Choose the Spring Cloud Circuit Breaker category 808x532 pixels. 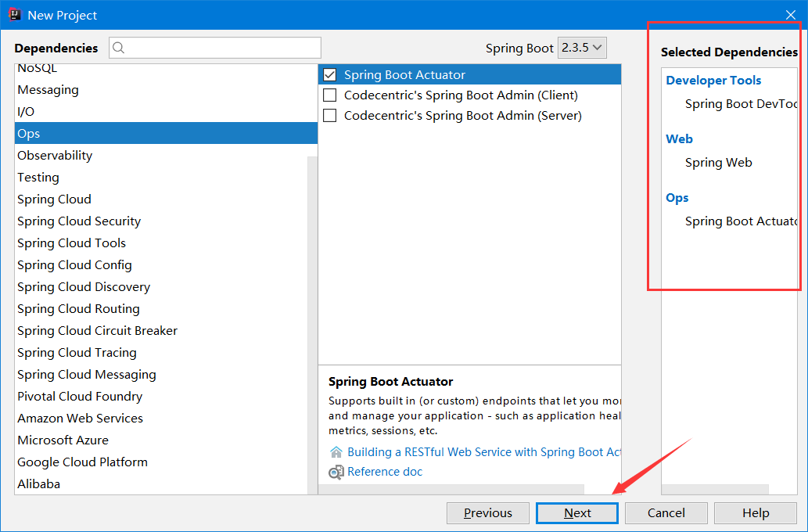pyautogui.click(x=161, y=330)
